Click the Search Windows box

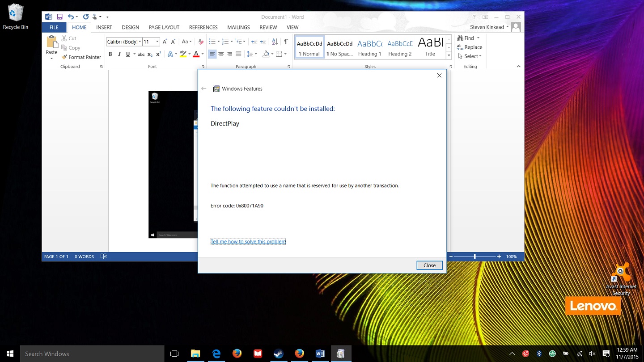92,354
